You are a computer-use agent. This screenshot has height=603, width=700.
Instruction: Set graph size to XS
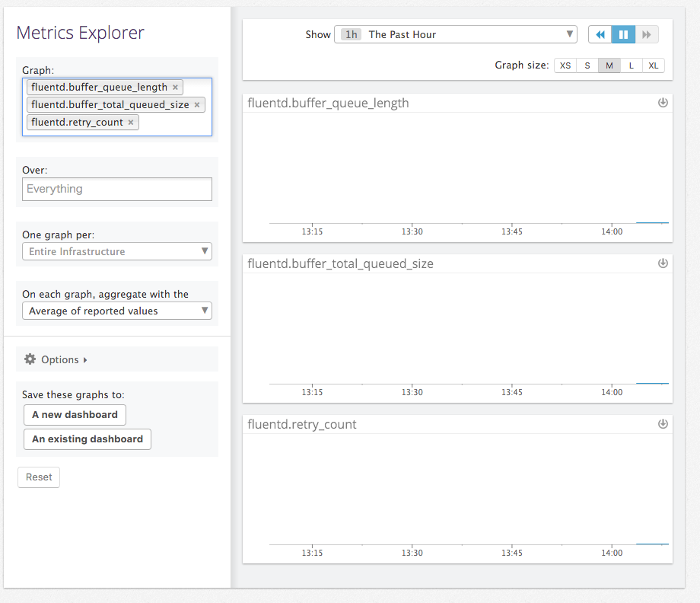tap(565, 65)
